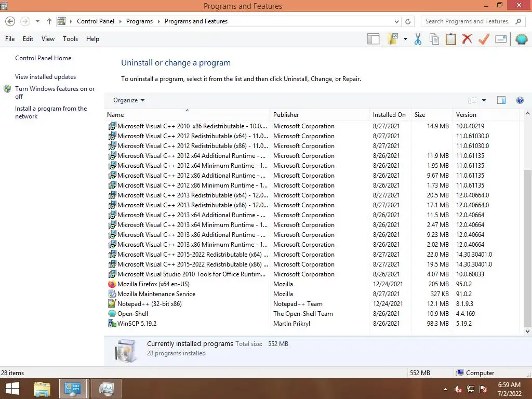The width and height of the screenshot is (532, 399).
Task: Select Programs breadcrumb
Action: pyautogui.click(x=139, y=21)
